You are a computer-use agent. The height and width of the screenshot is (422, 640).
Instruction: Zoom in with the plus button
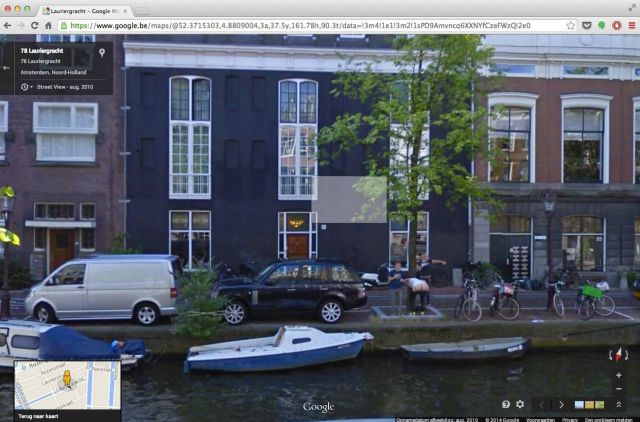pyautogui.click(x=618, y=374)
